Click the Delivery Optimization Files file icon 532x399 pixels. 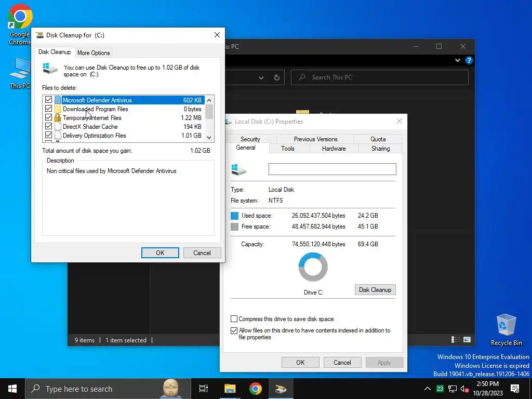58,136
